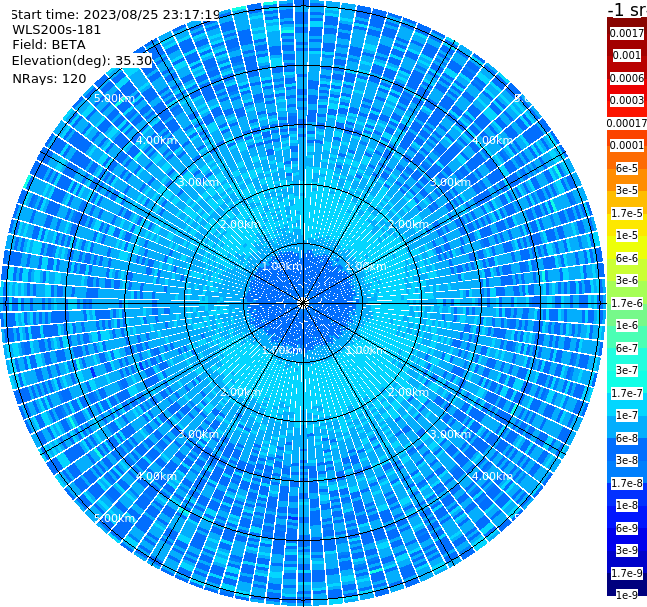Select the 1e-9 colorbar bottom label

627,595
